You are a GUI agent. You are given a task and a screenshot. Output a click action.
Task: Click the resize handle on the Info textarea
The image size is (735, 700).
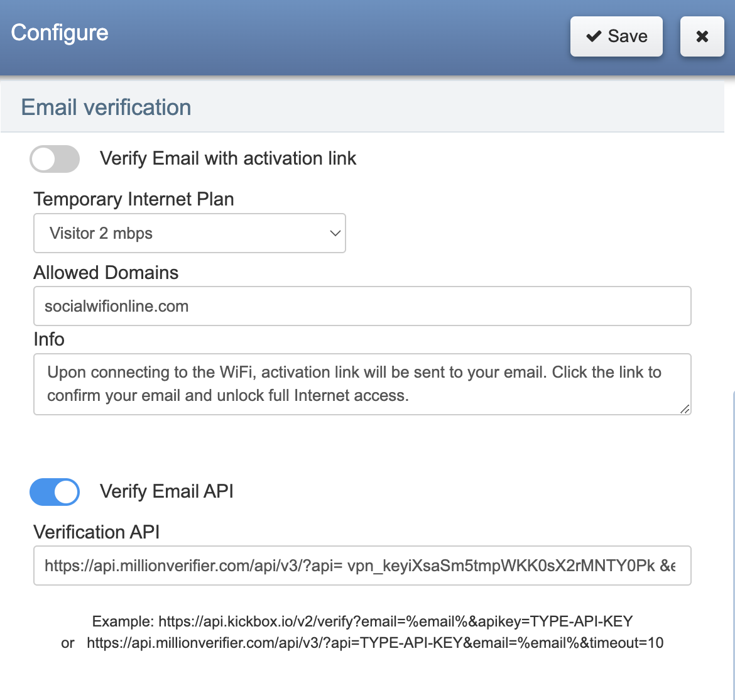click(x=684, y=410)
